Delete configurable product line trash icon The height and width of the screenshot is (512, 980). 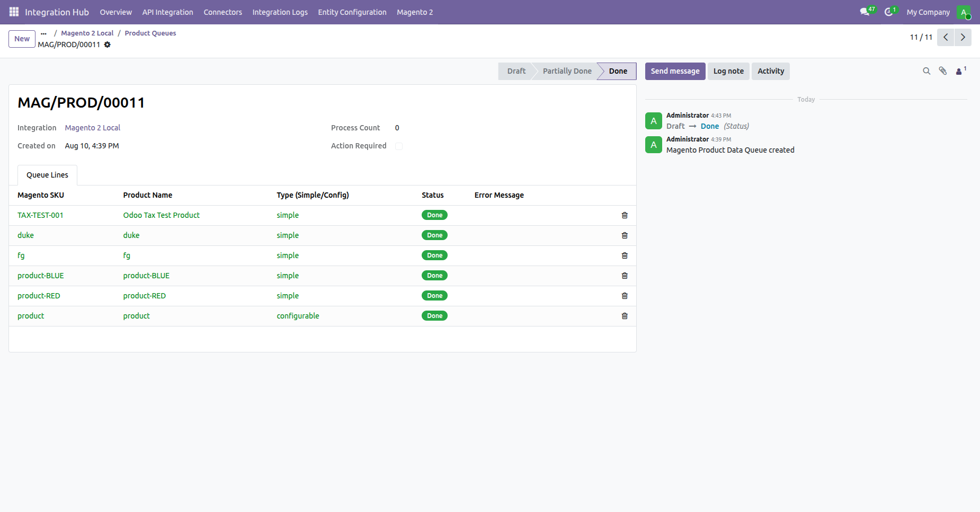pos(625,316)
